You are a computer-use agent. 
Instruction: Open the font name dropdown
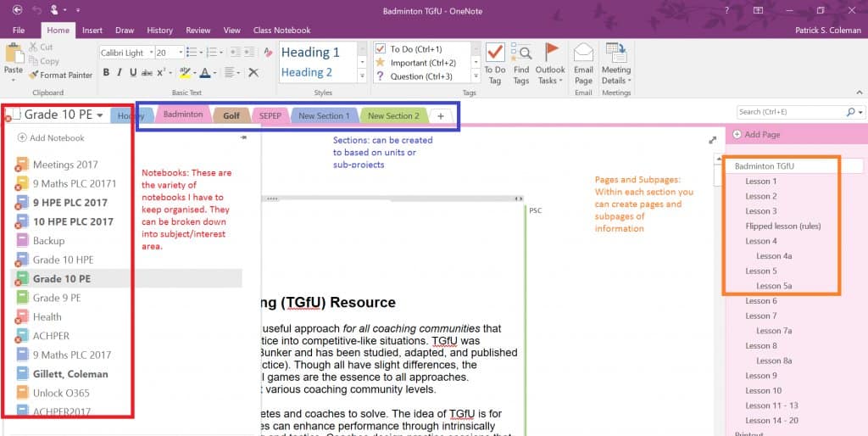(x=151, y=53)
